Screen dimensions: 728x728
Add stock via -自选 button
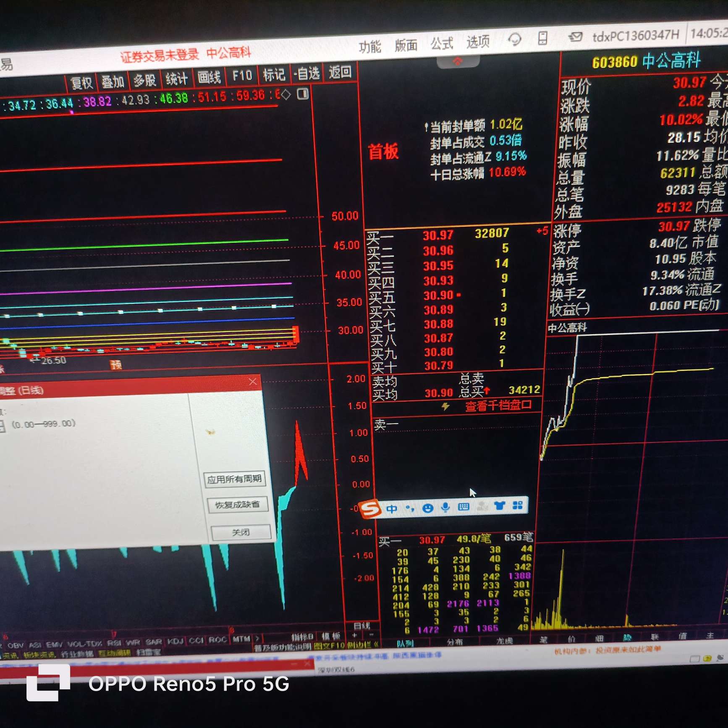point(306,73)
